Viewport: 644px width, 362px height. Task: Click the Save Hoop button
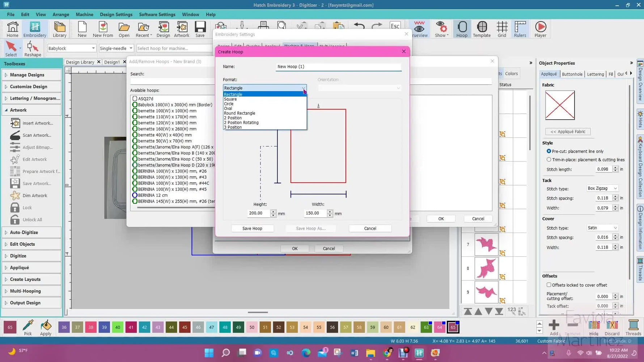click(x=252, y=228)
